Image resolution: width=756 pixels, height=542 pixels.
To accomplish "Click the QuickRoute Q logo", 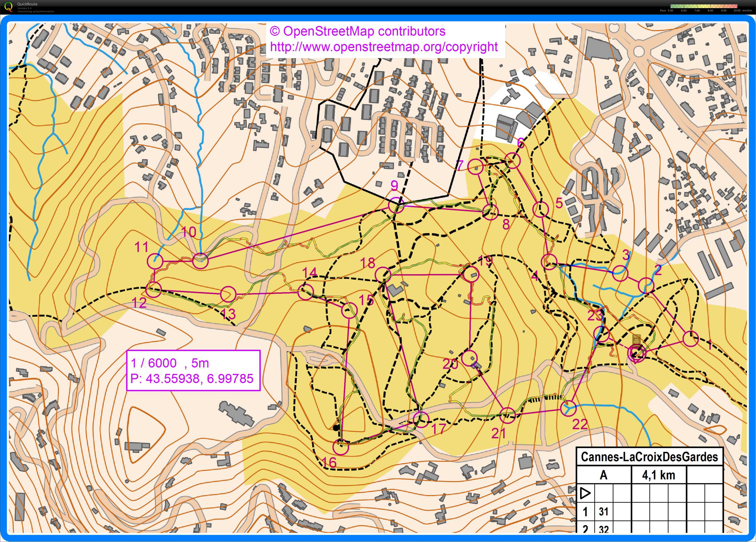I will 8,7.
